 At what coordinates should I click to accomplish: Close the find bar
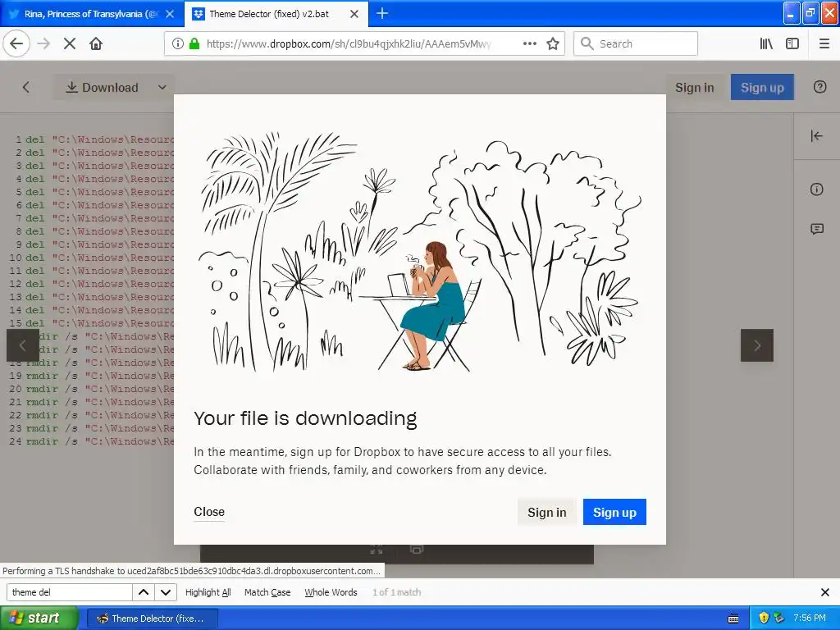pos(825,592)
